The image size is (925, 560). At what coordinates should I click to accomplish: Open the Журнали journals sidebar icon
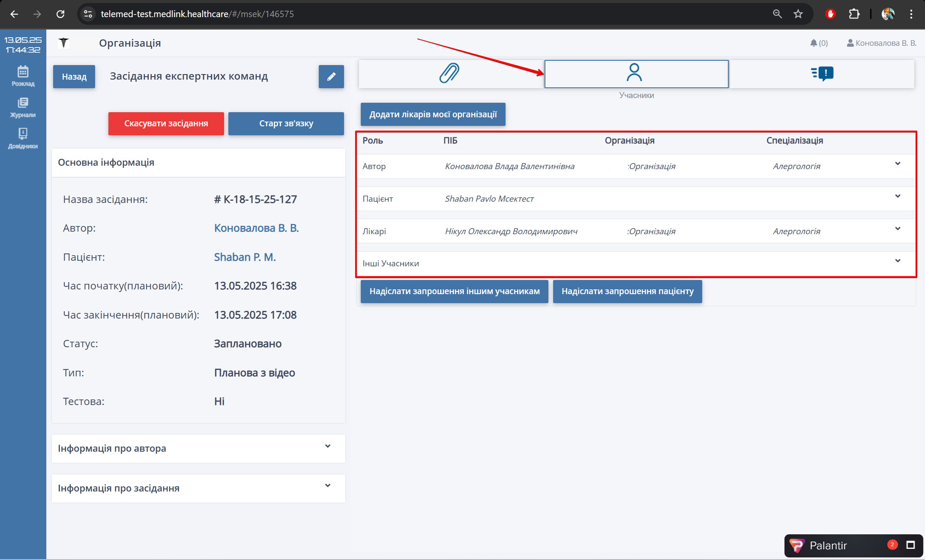(x=23, y=107)
